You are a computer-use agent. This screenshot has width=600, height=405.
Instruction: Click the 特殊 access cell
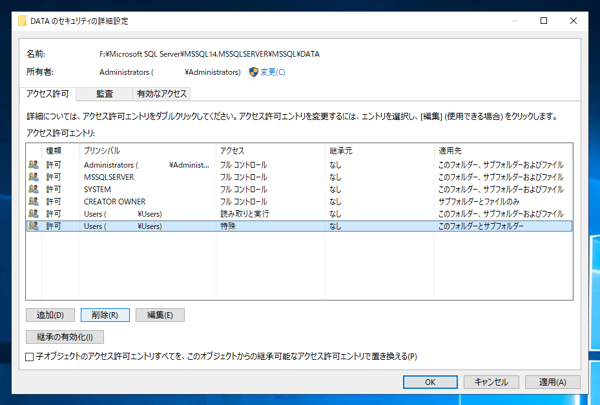click(228, 226)
